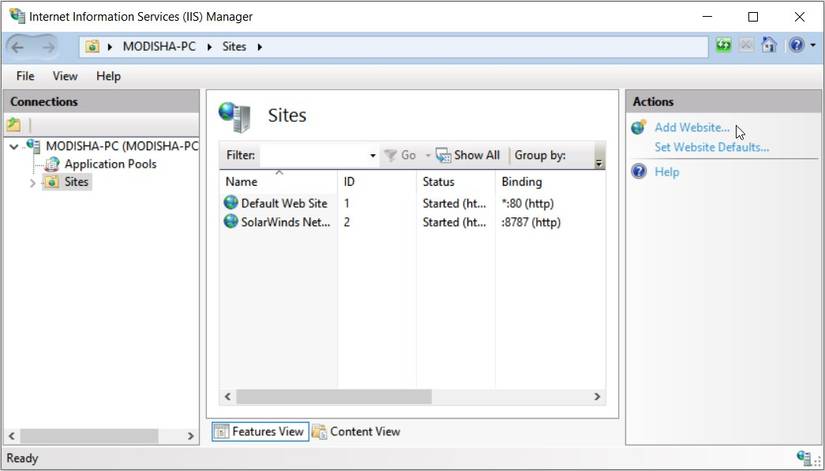Viewport: 825px width, 471px height.
Task: Click the Connections pane scroll right arrow
Action: [x=190, y=436]
